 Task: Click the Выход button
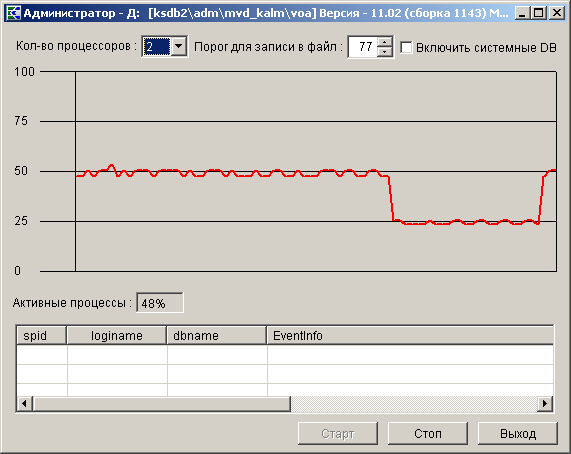(517, 433)
